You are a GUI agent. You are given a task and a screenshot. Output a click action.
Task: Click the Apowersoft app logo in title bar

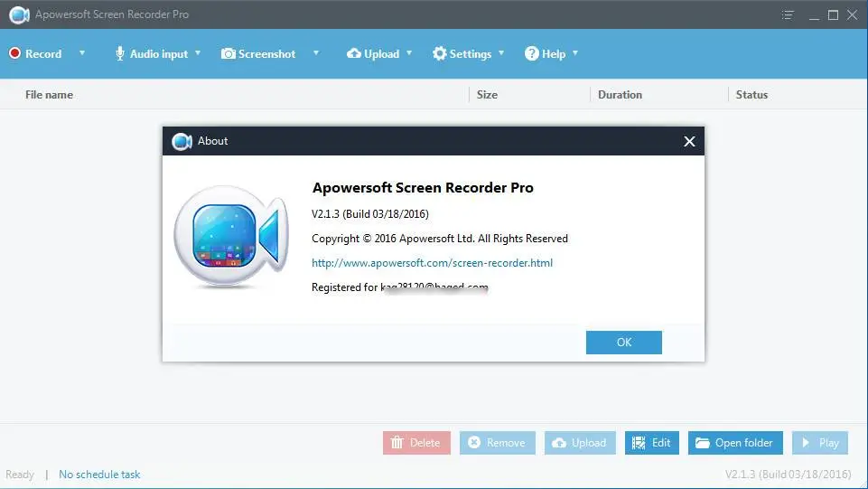point(19,15)
